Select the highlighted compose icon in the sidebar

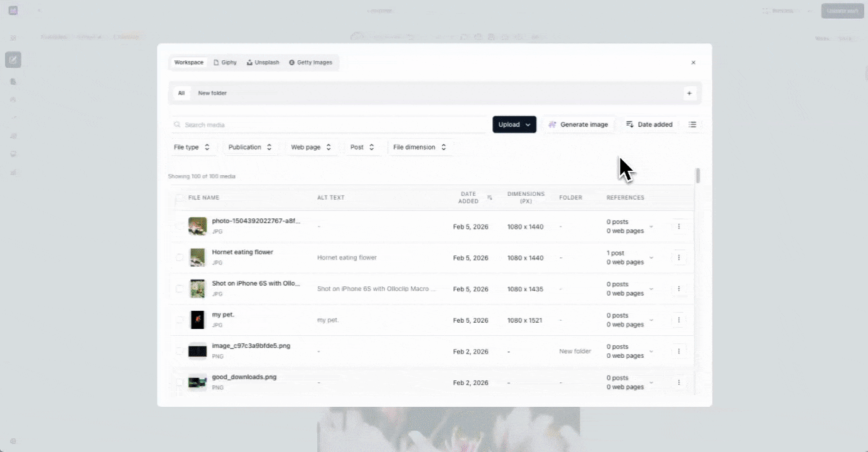[13, 60]
